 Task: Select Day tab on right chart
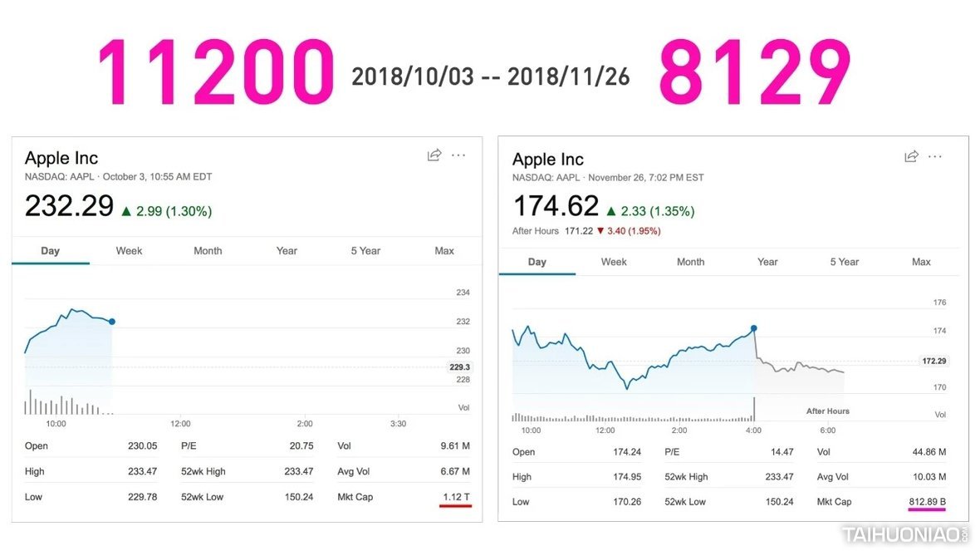[537, 262]
